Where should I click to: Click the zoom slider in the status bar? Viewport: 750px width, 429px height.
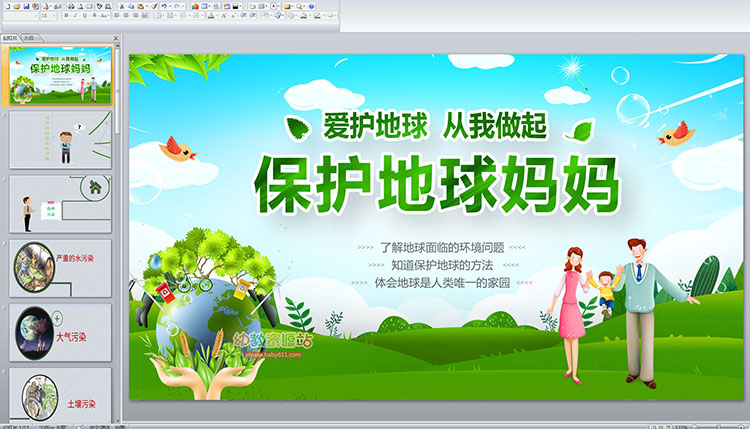[717, 426]
